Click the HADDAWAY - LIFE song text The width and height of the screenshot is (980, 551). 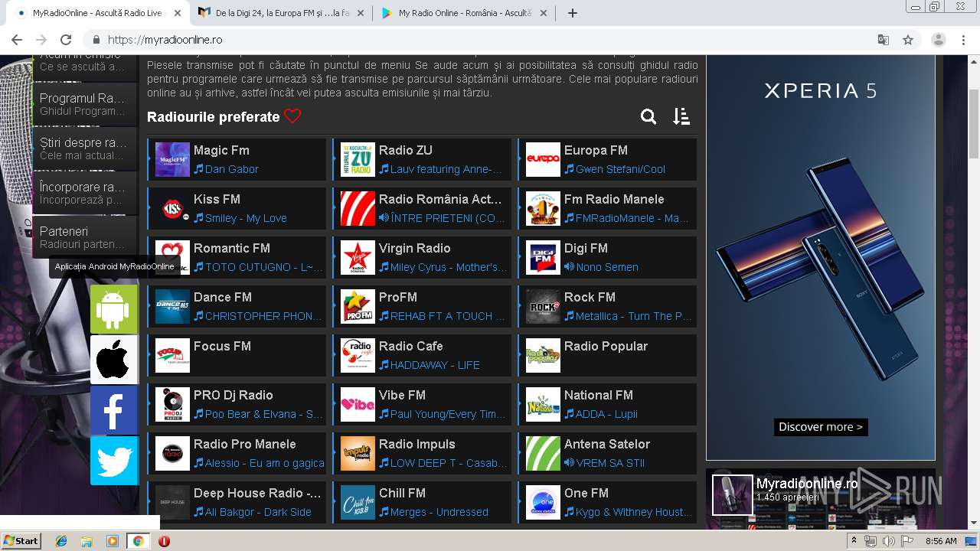435,365
